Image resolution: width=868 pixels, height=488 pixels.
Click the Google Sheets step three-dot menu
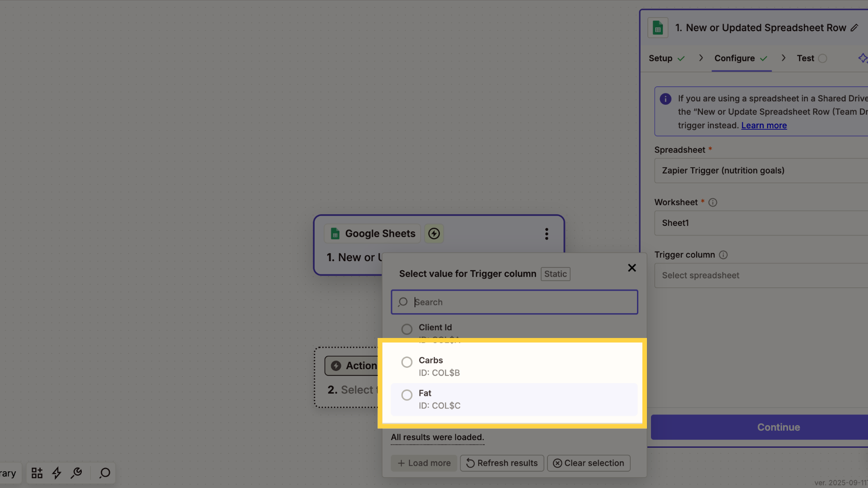point(547,234)
